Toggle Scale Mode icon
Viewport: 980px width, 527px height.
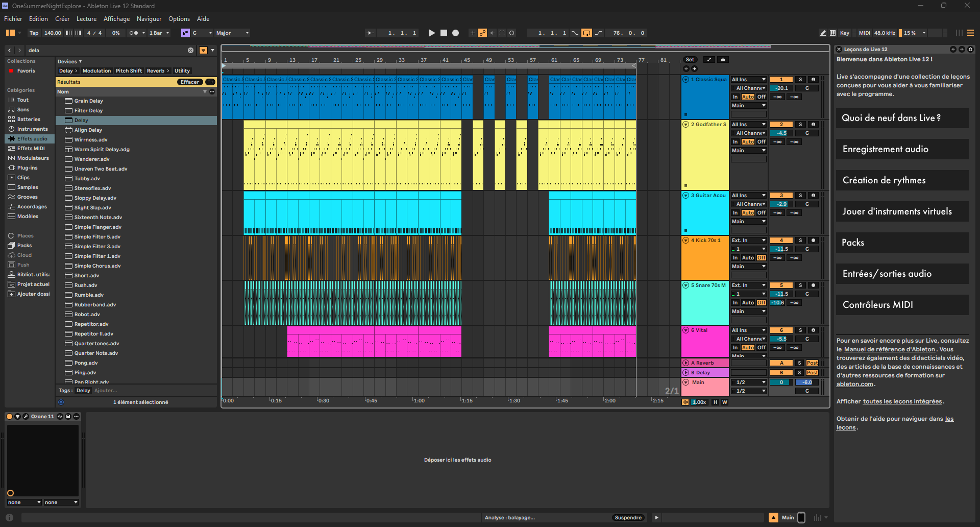pos(185,33)
